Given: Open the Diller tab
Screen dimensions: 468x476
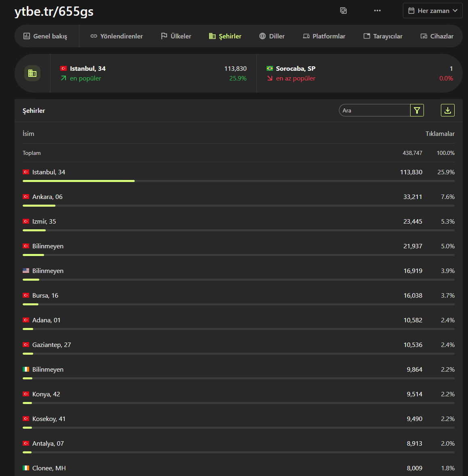Looking at the screenshot, I should pos(272,36).
